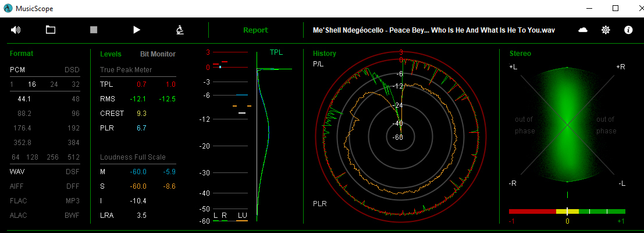Image resolution: width=644 pixels, height=233 pixels.
Task: Open a file with the folder icon
Action: click(51, 30)
